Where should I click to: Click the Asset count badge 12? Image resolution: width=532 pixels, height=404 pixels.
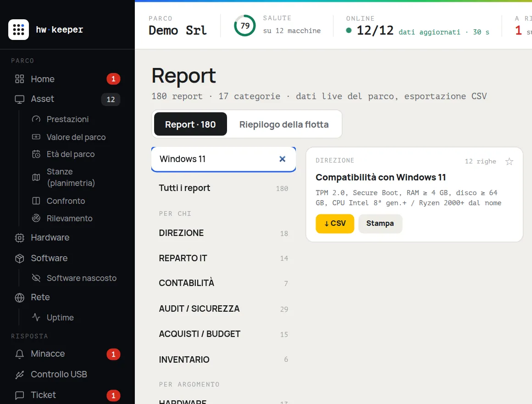pos(111,100)
